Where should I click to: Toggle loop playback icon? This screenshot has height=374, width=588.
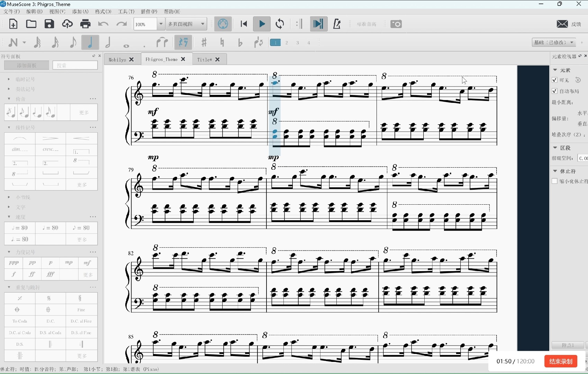point(280,24)
